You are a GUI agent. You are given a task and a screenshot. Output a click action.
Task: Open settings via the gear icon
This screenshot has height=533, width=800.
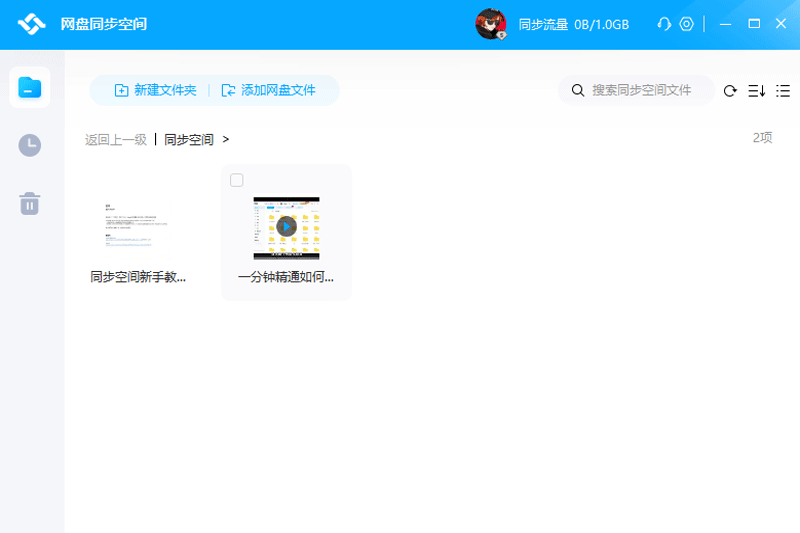[x=686, y=24]
